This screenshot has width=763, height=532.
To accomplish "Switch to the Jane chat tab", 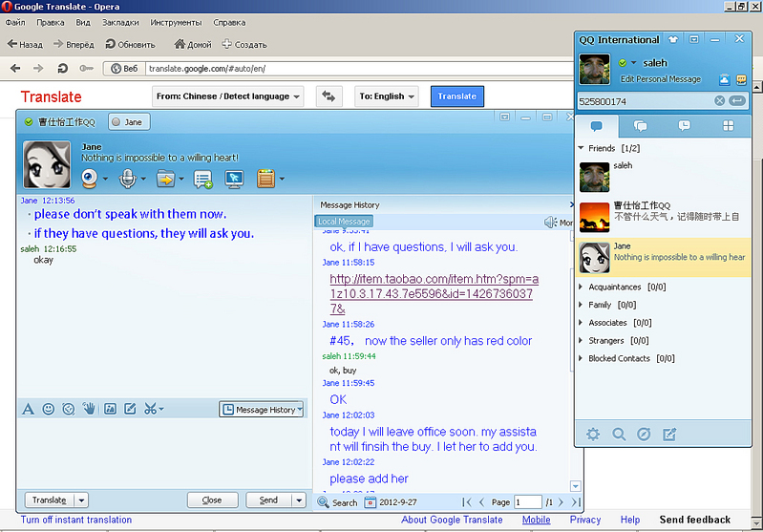I will (x=129, y=122).
